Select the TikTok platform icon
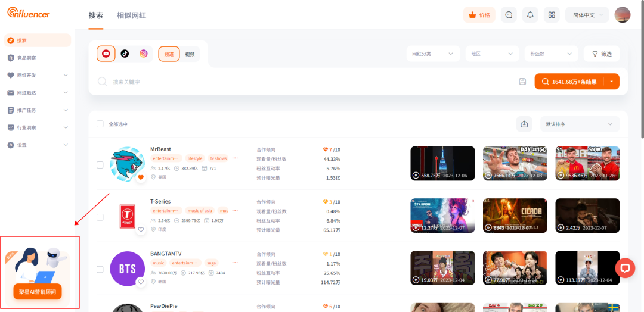This screenshot has width=644, height=312. tap(125, 54)
